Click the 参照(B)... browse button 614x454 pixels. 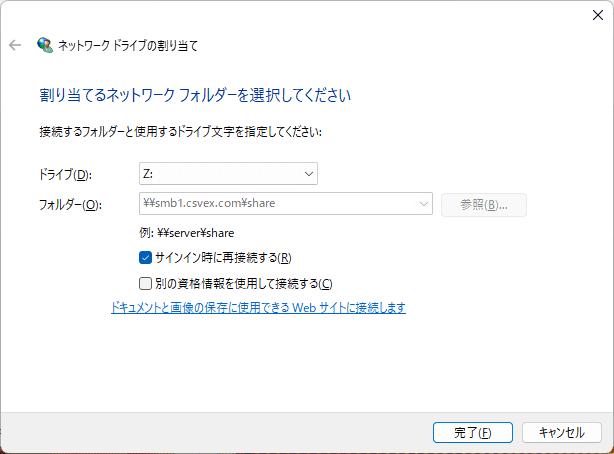click(x=484, y=205)
